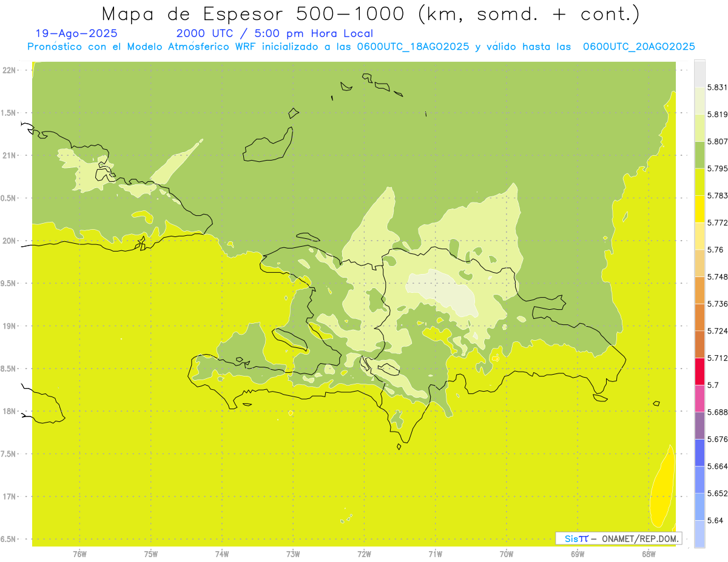This screenshot has height=562, width=728.
Task: Click legend value 5.712
Action: pos(717,358)
